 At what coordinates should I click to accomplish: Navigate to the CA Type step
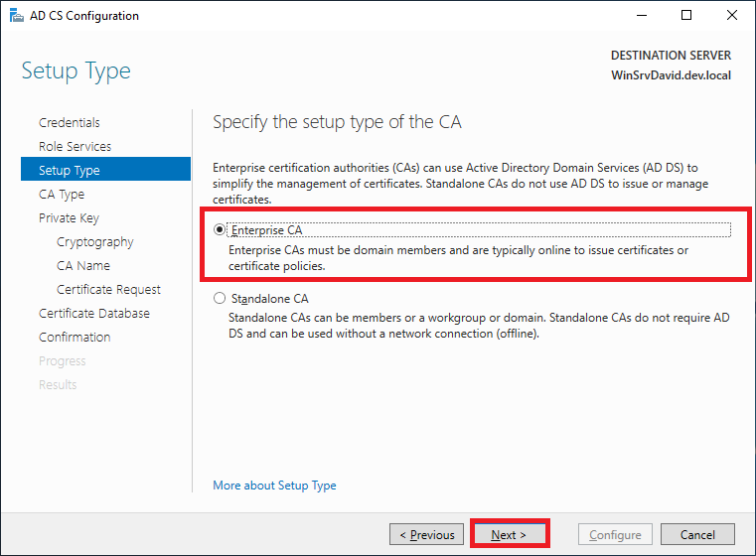pos(62,194)
